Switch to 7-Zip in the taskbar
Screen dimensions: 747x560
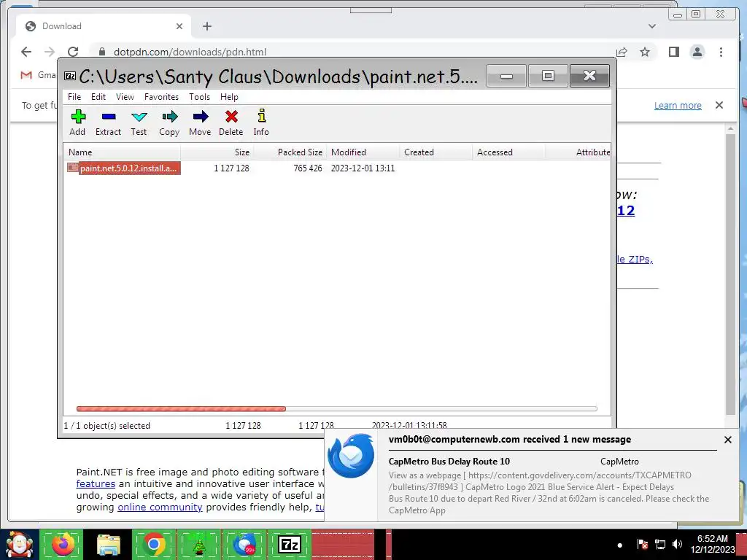click(290, 545)
